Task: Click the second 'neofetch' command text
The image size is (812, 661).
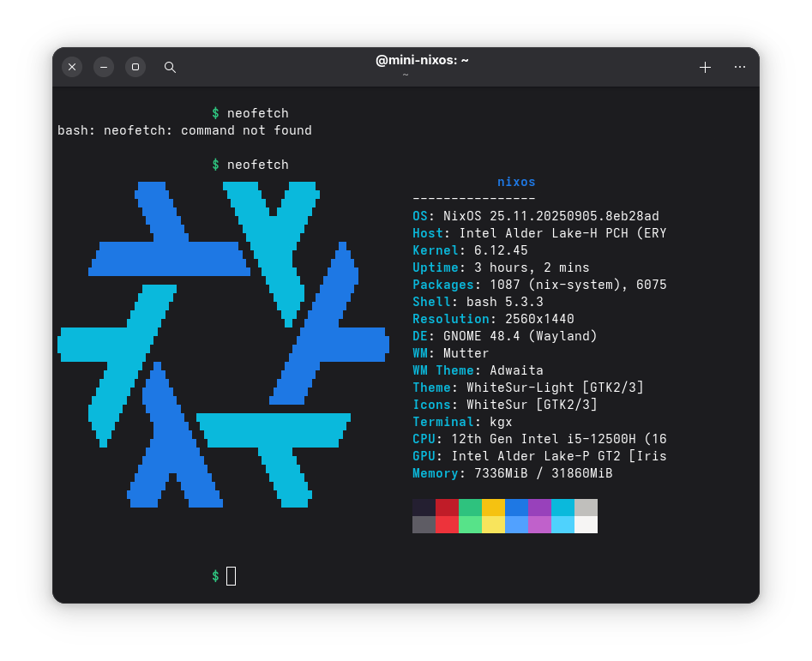Action: tap(258, 165)
